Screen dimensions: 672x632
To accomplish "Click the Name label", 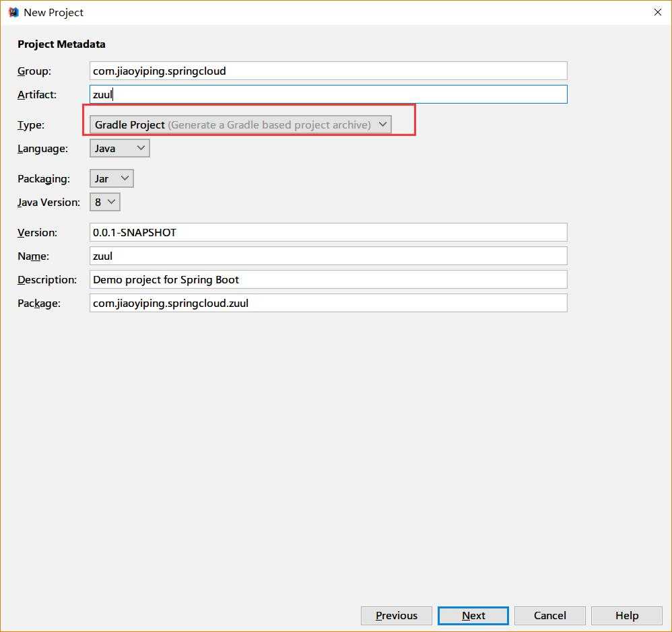I will pos(34,256).
